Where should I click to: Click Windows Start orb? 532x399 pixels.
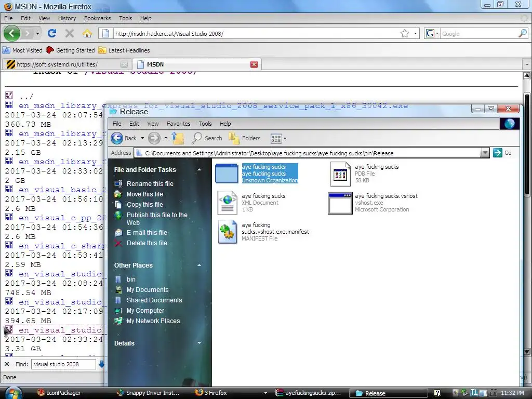[13, 393]
